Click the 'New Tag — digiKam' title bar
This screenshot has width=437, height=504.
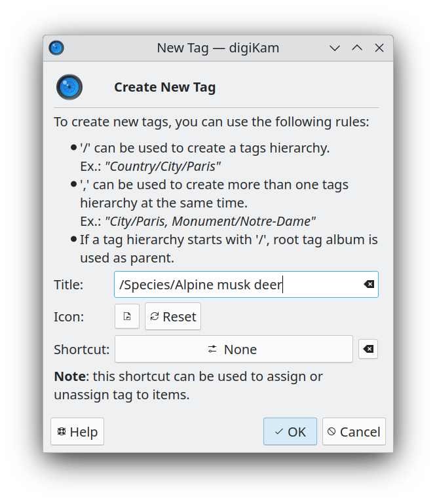[218, 48]
